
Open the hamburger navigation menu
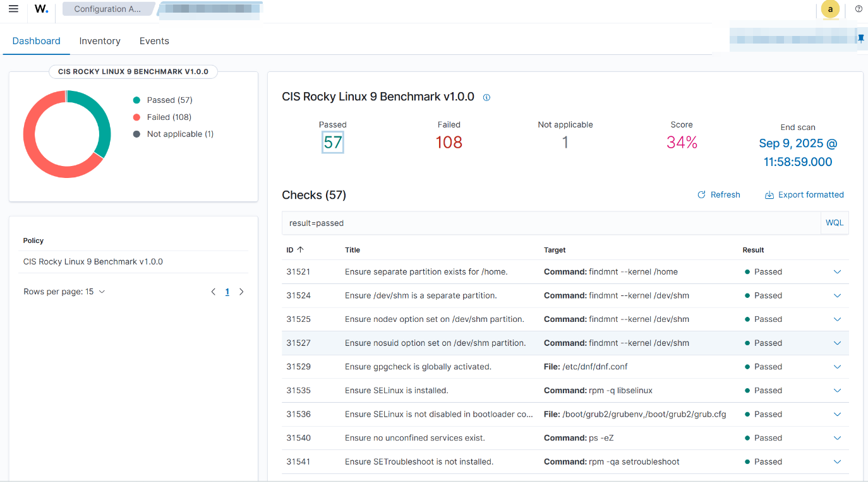click(x=13, y=9)
